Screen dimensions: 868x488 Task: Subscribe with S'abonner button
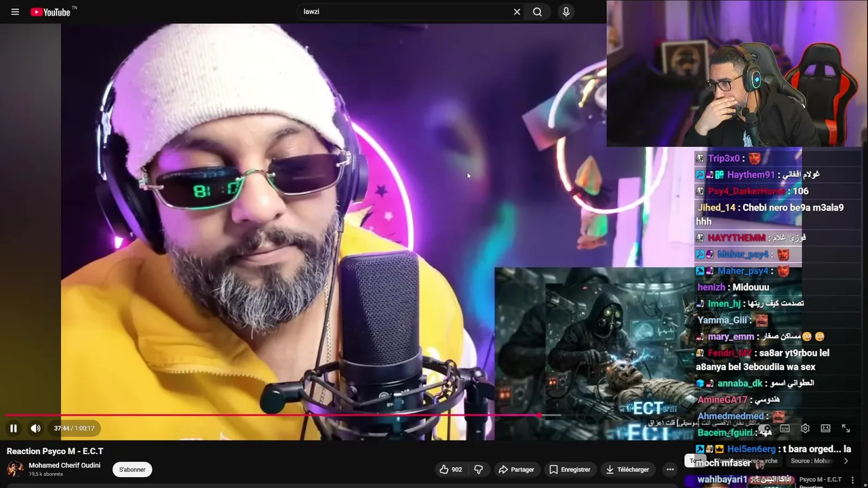click(132, 469)
